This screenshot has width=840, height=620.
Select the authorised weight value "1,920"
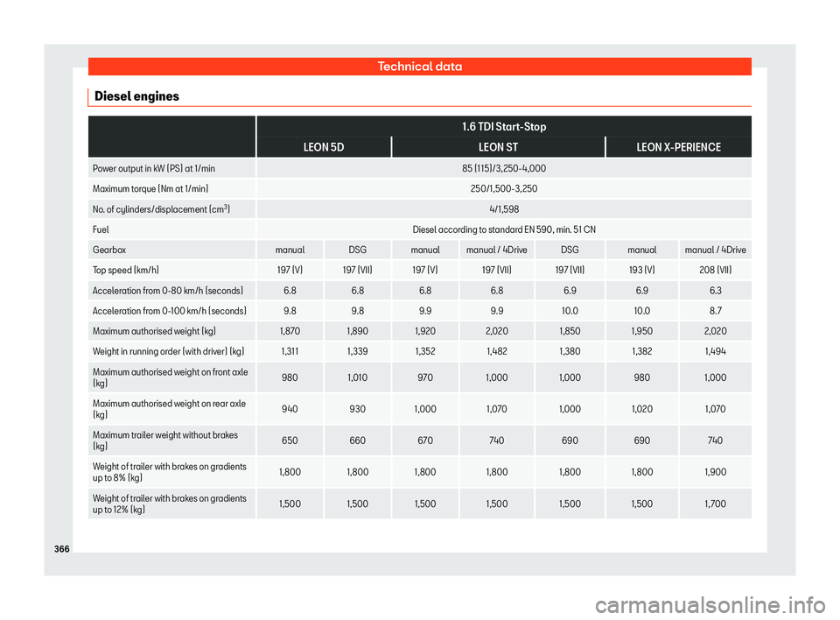pyautogui.click(x=425, y=331)
